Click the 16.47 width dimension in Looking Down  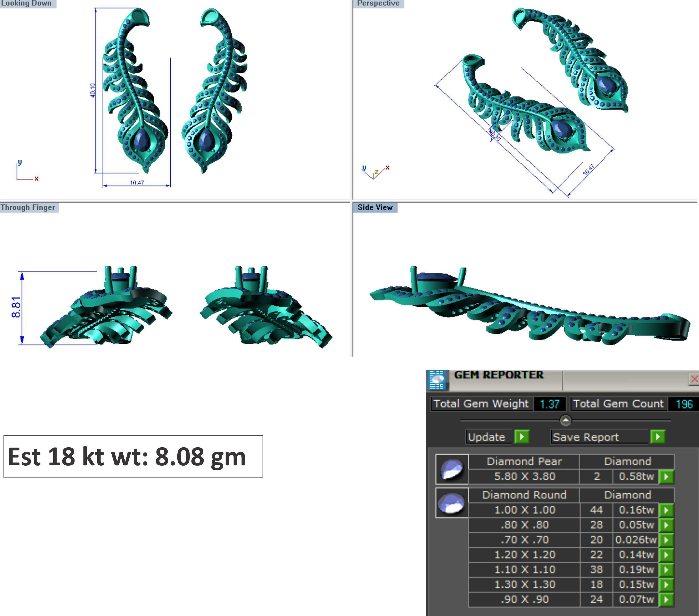[x=137, y=183]
